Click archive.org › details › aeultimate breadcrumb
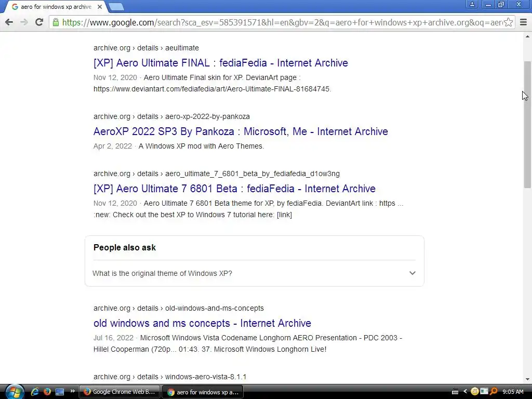The height and width of the screenshot is (399, 532). point(146,48)
